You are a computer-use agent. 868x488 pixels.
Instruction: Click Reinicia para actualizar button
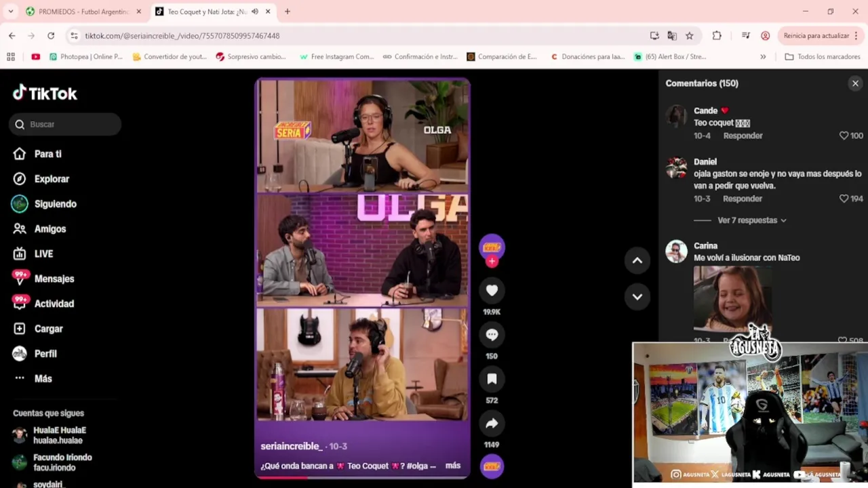point(816,36)
